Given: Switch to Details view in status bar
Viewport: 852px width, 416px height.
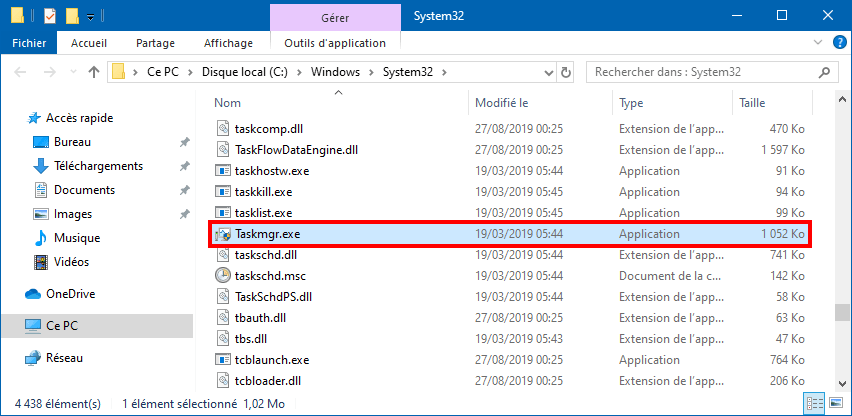Looking at the screenshot, I should coord(814,404).
